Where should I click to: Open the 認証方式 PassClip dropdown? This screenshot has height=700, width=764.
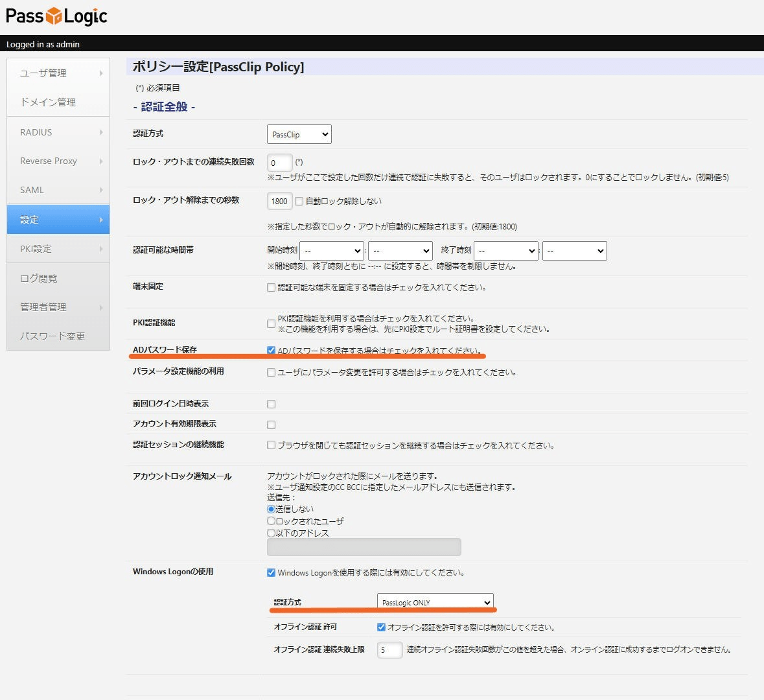pos(299,134)
